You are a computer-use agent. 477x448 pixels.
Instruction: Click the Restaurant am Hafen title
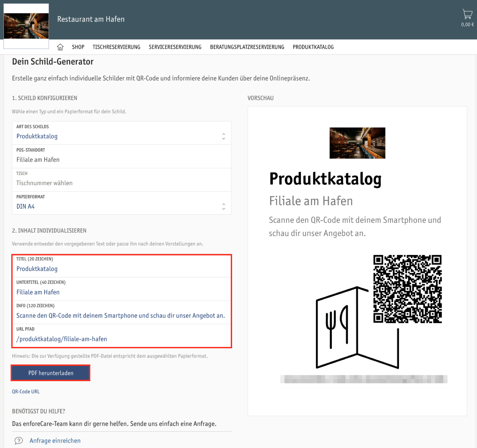91,19
